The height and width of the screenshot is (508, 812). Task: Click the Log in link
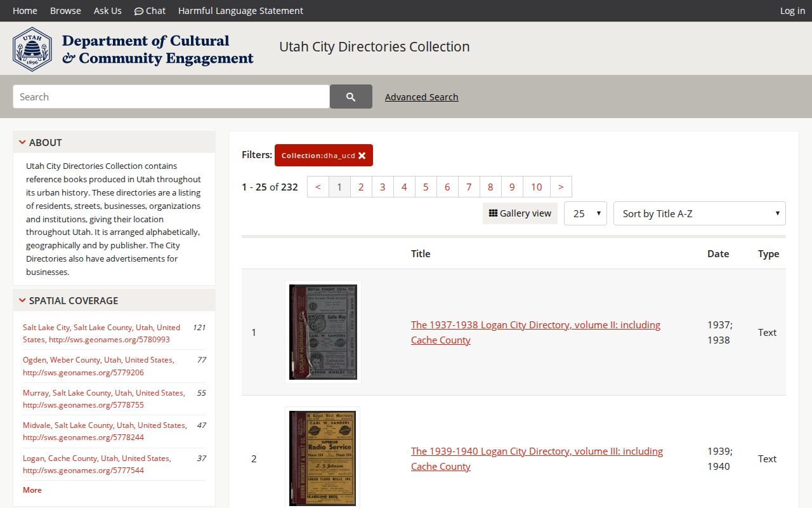792,11
